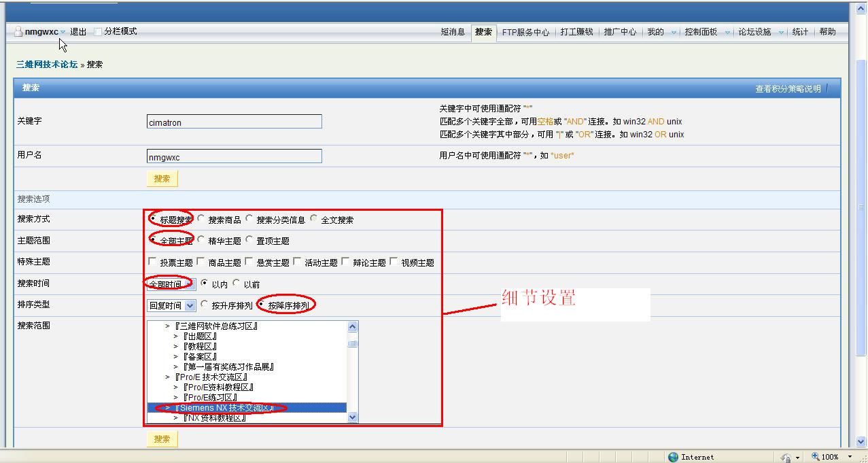The image size is (868, 463).
Task: Expand the 我的 menu arrow
Action: (674, 32)
